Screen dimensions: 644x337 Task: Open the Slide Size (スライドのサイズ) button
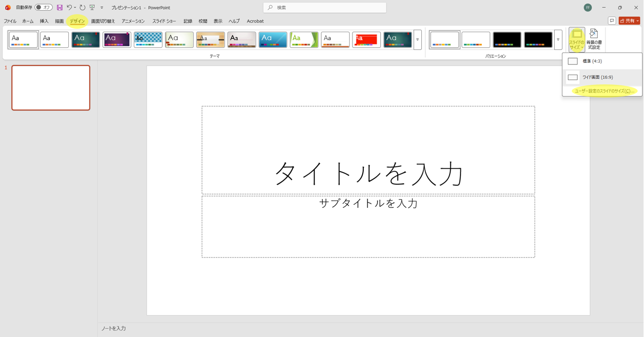click(x=577, y=40)
